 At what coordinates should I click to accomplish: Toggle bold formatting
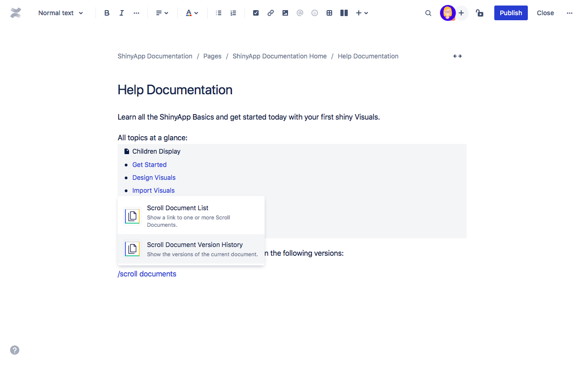(107, 13)
